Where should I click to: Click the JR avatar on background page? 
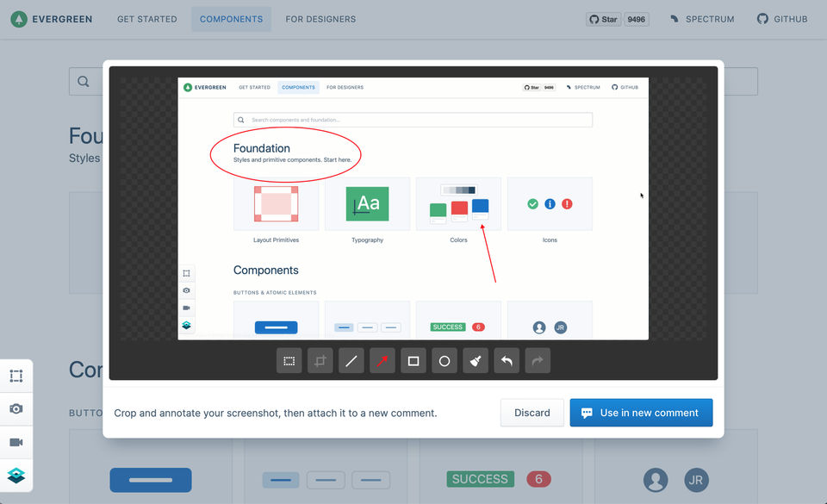point(696,480)
